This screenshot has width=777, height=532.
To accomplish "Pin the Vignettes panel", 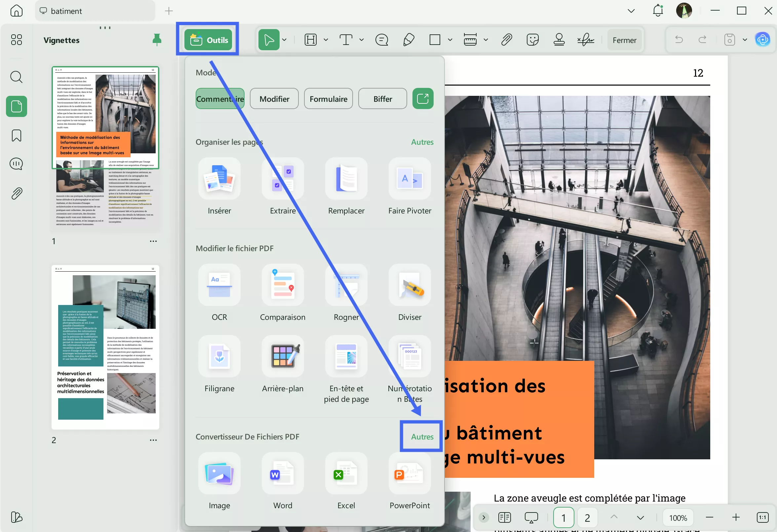I will (x=157, y=39).
